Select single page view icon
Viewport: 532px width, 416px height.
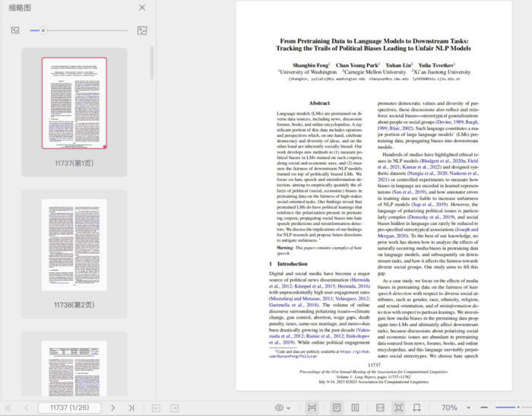pyautogui.click(x=337, y=408)
